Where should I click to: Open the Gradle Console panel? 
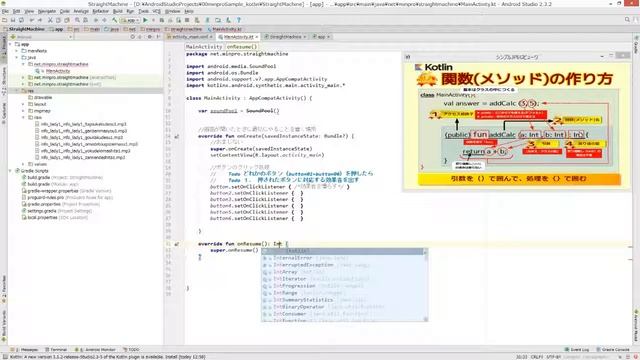[613, 350]
